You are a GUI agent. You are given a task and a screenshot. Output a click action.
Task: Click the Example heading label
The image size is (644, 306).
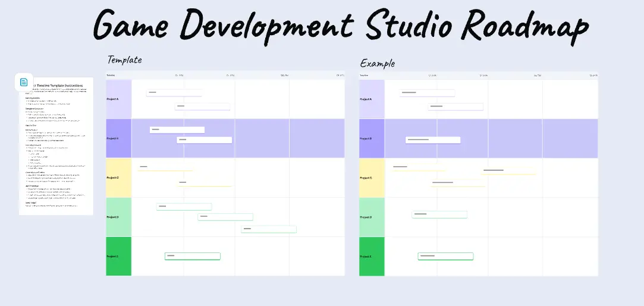pos(377,63)
